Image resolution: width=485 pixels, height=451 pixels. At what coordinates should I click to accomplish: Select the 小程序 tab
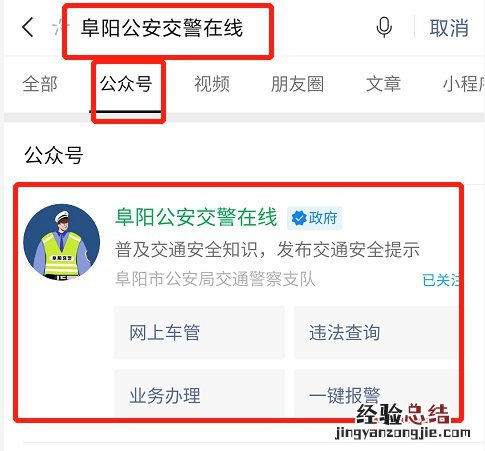[x=464, y=84]
